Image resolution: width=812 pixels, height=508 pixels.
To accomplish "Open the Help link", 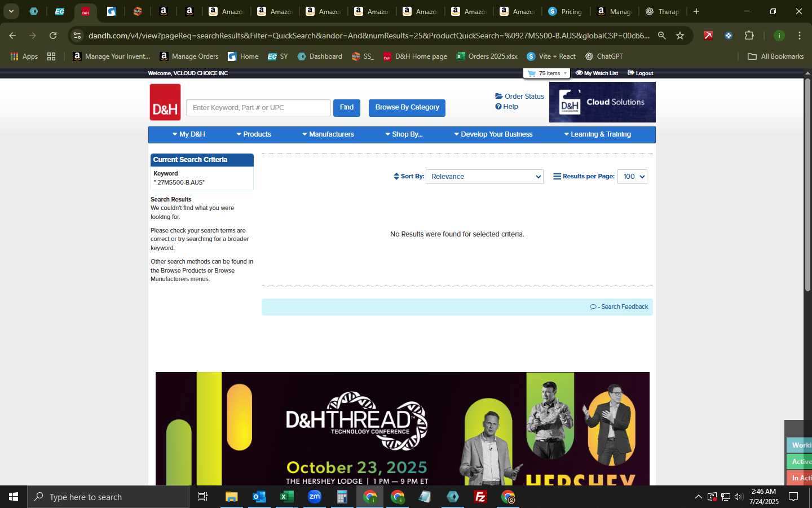I will 506,107.
